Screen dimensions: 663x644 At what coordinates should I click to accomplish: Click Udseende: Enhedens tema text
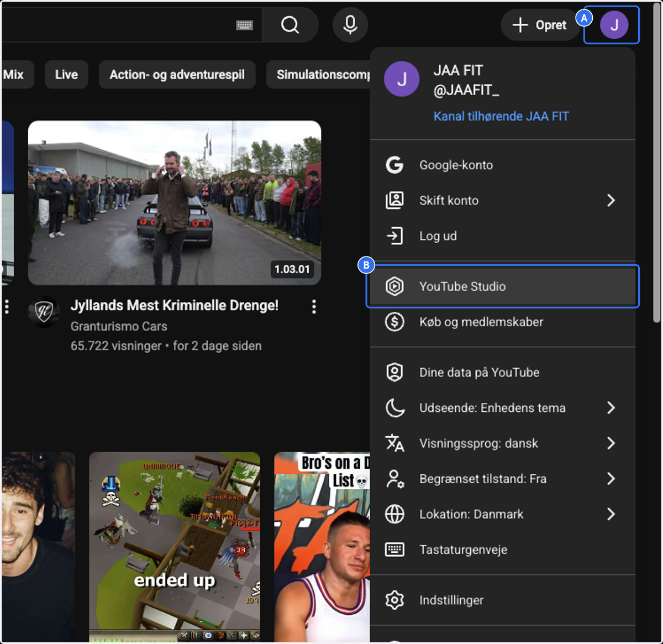pyautogui.click(x=492, y=408)
